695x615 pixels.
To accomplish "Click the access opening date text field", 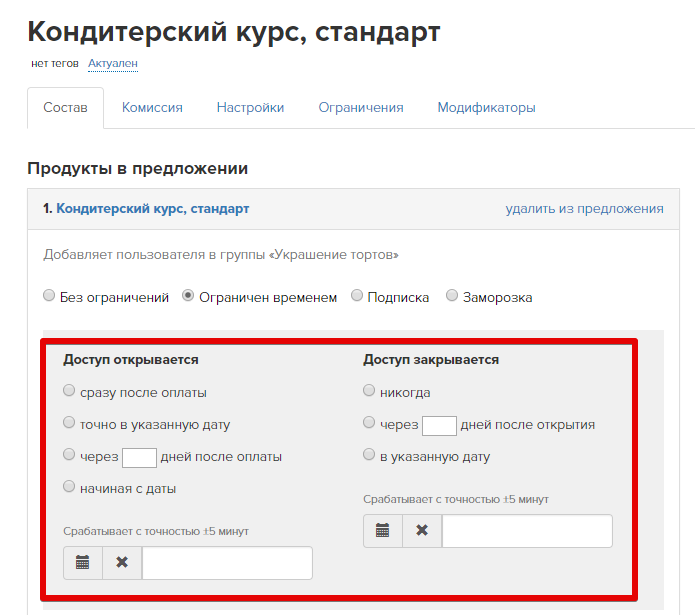I will coord(227,563).
